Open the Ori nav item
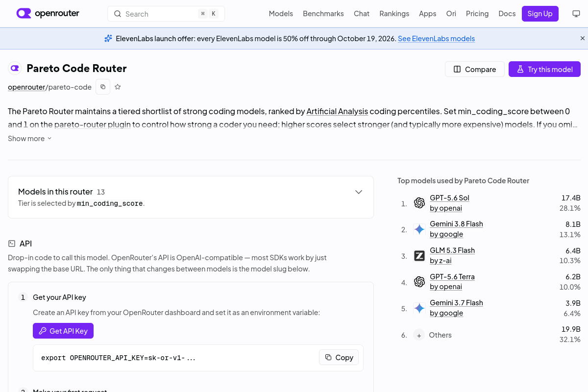 coord(451,14)
